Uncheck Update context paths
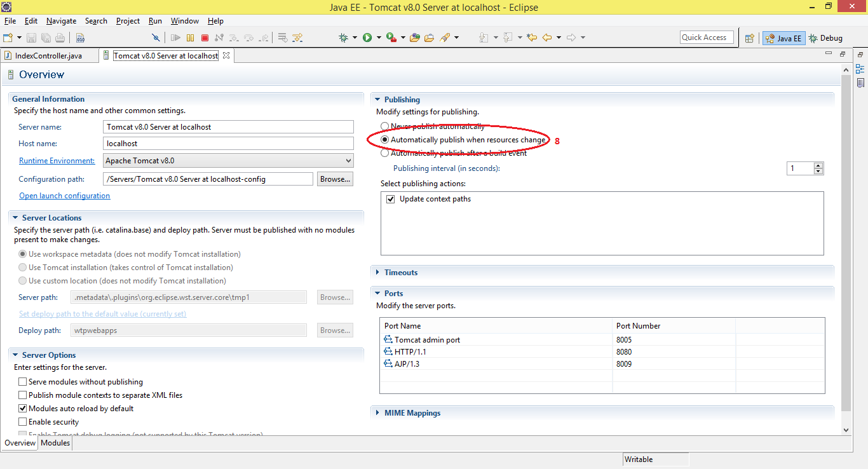Image resolution: width=868 pixels, height=469 pixels. pos(391,198)
